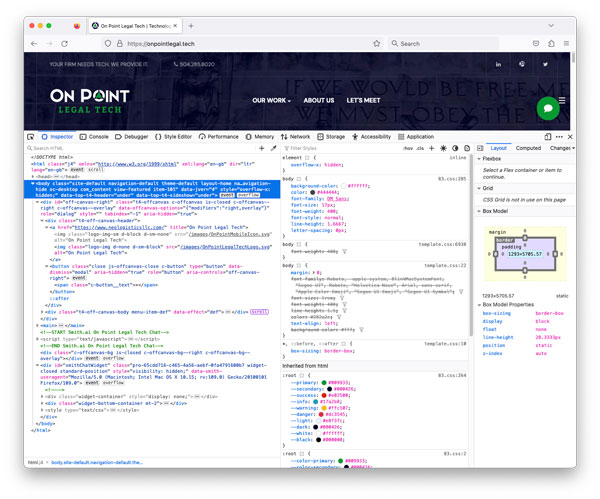Switch to the Console tab
The width and height of the screenshot is (600, 499).
point(95,136)
